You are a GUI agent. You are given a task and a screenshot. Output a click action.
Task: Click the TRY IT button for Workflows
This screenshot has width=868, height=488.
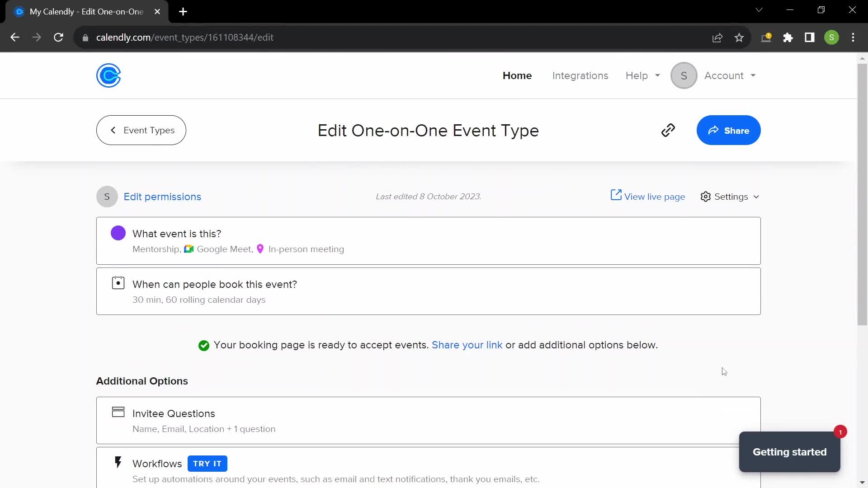coord(207,464)
